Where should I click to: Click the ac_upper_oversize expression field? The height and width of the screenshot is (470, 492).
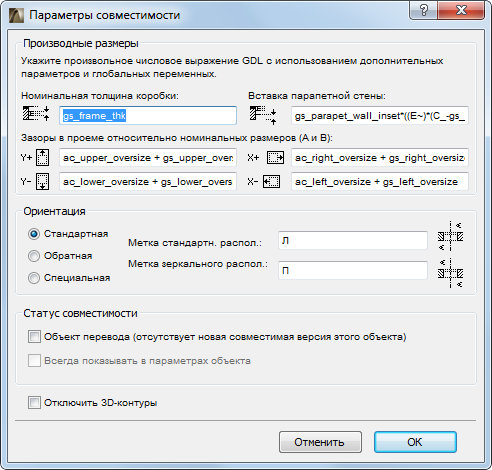(148, 157)
